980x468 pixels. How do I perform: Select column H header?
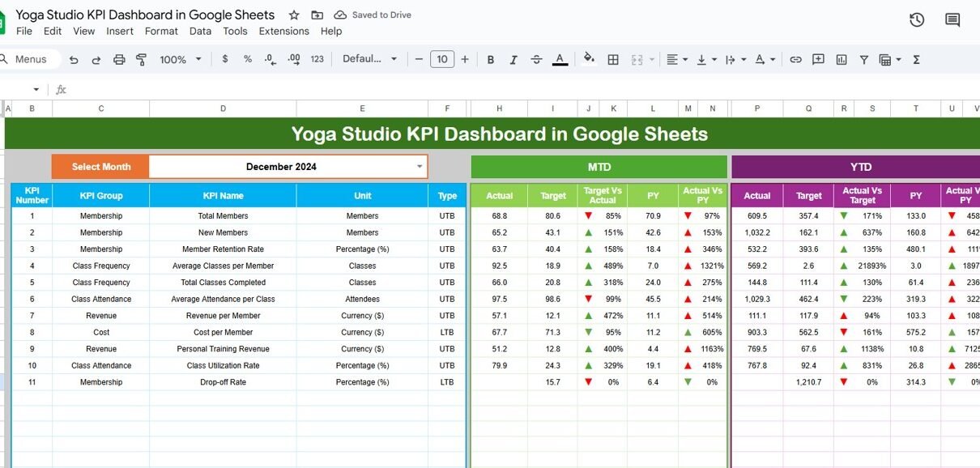click(499, 108)
